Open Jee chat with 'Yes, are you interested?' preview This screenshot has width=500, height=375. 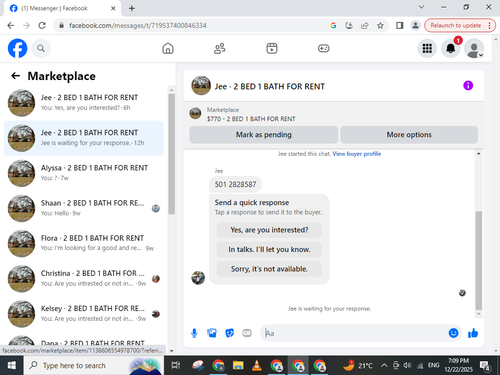[x=84, y=103]
